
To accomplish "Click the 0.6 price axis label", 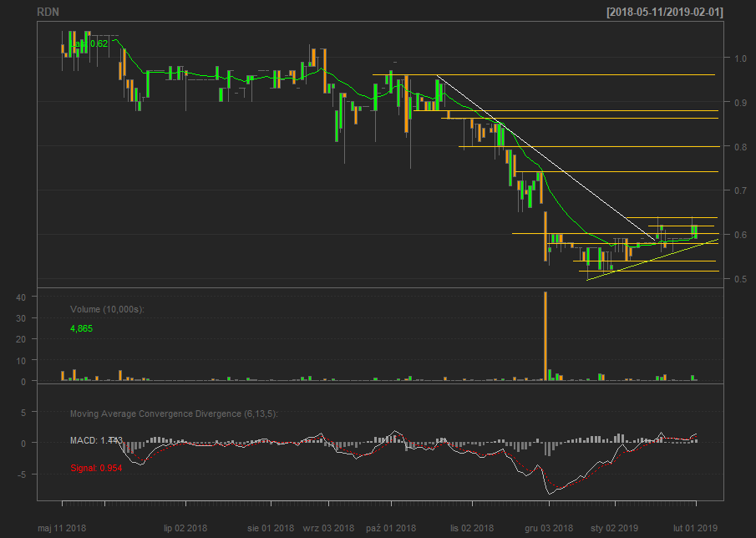I will (741, 235).
